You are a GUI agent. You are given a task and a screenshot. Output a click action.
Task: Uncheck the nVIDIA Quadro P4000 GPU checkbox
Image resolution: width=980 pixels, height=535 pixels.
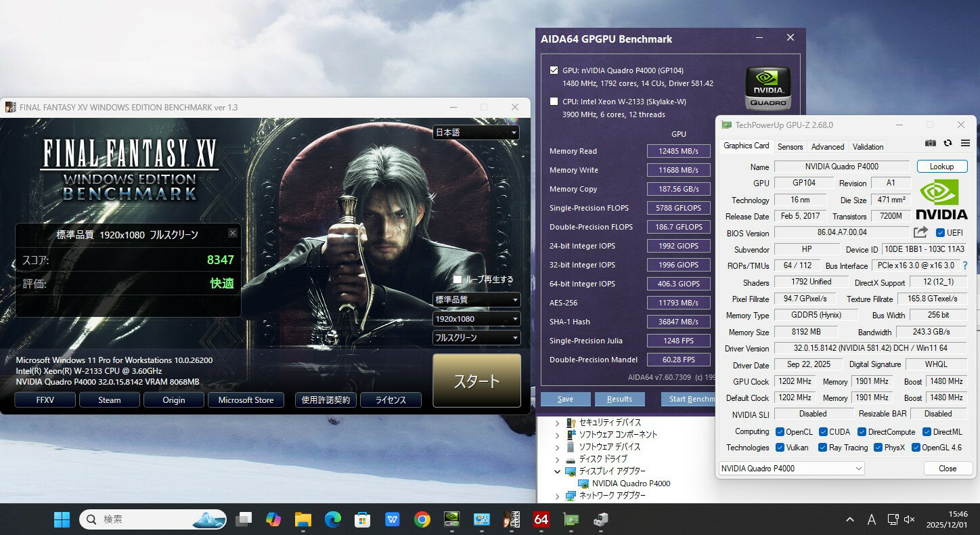point(554,70)
